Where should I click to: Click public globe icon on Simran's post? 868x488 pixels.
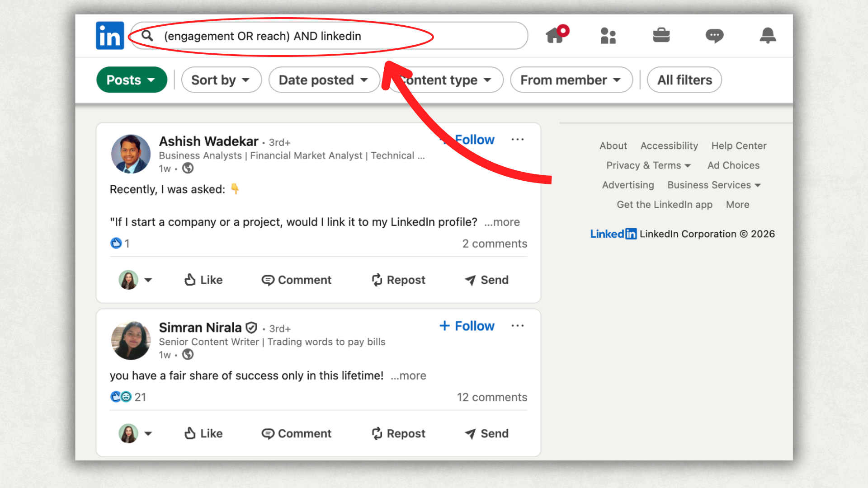click(188, 355)
